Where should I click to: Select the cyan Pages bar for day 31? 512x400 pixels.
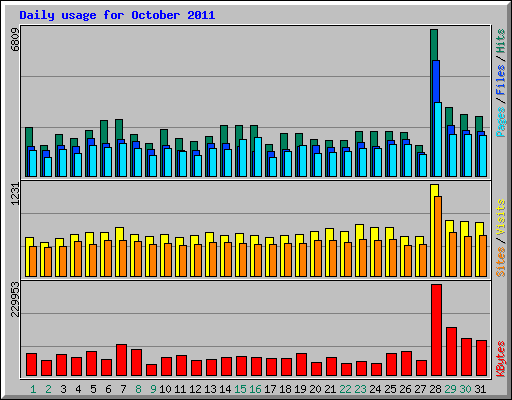click(x=483, y=156)
